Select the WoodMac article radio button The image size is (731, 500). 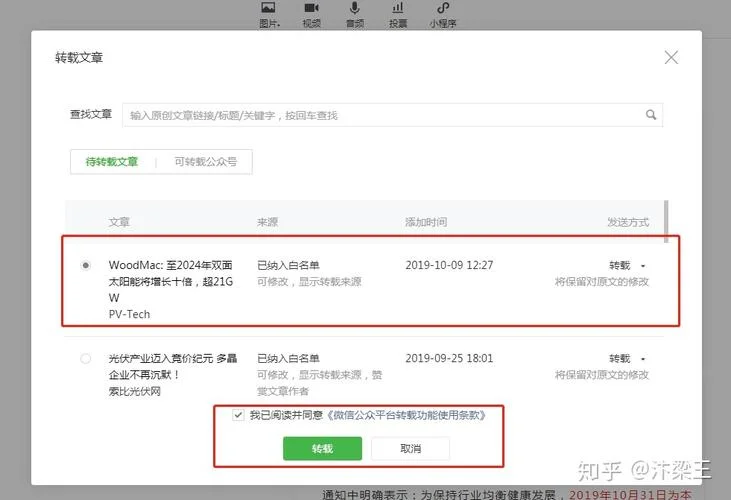point(85,265)
